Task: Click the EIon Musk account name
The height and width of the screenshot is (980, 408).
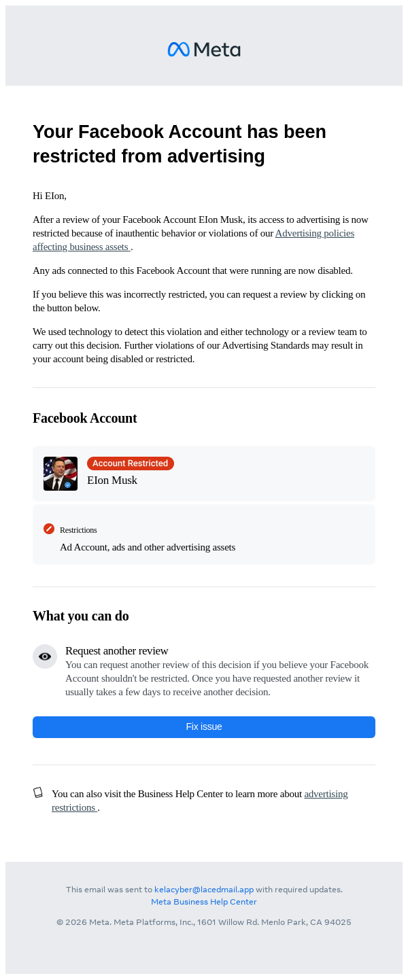Action: click(x=112, y=480)
